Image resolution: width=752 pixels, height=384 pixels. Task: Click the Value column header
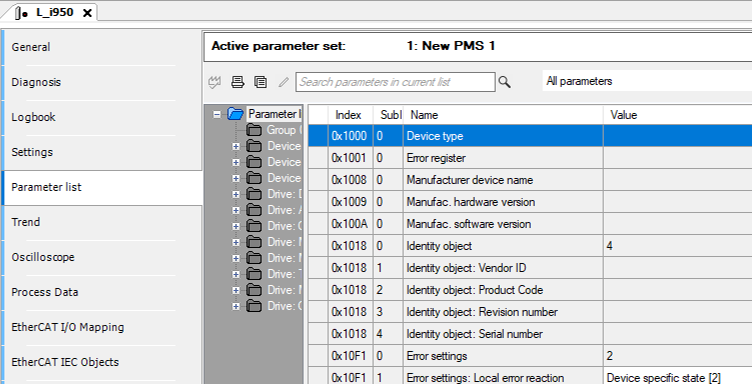click(678, 115)
